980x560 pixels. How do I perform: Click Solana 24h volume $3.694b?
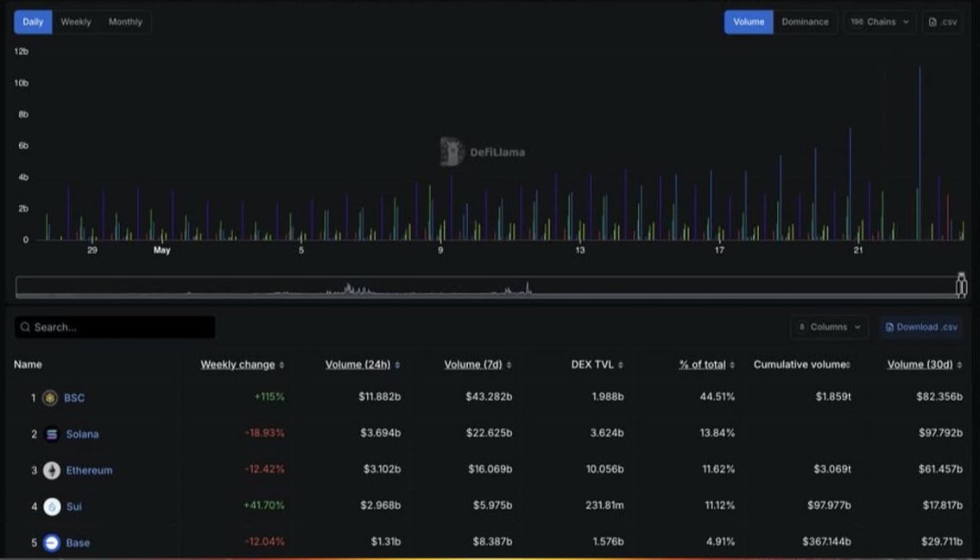click(381, 433)
